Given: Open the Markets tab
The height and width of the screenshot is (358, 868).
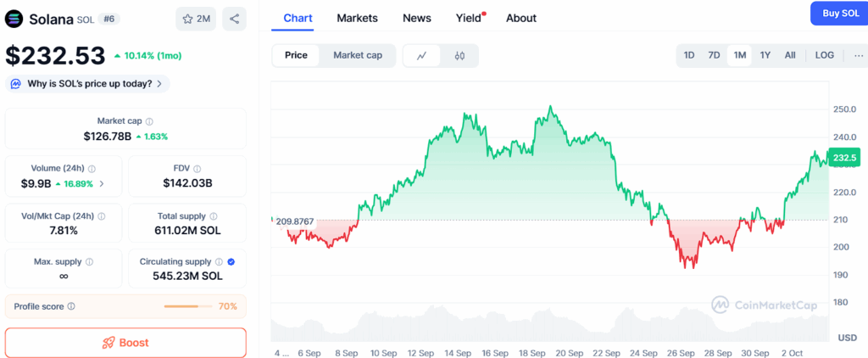Looking at the screenshot, I should pos(357,18).
